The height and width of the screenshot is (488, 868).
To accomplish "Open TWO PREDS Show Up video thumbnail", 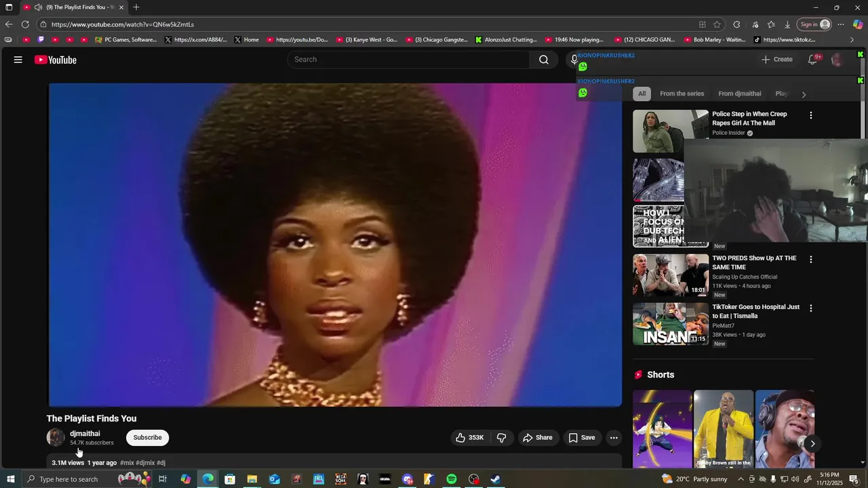I will click(x=671, y=275).
